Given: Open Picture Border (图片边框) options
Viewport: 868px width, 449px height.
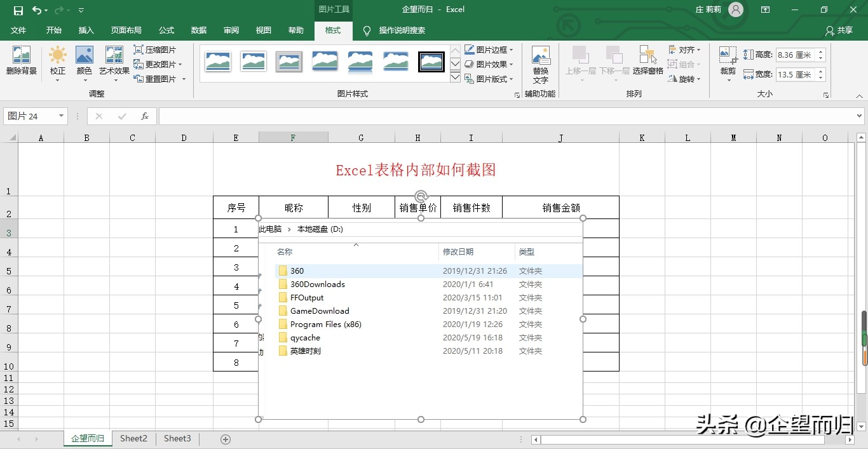Looking at the screenshot, I should [x=489, y=50].
